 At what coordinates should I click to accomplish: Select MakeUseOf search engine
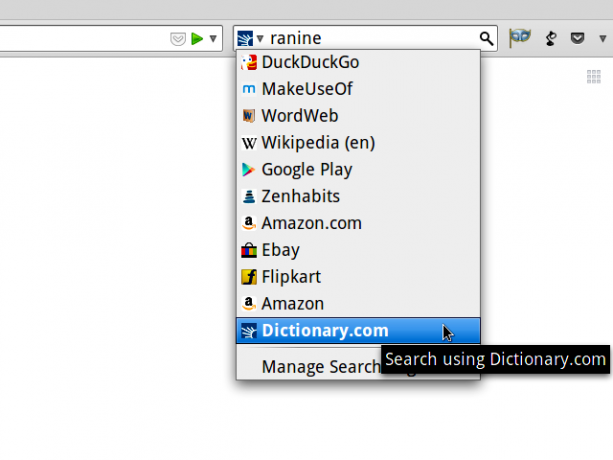pos(358,89)
